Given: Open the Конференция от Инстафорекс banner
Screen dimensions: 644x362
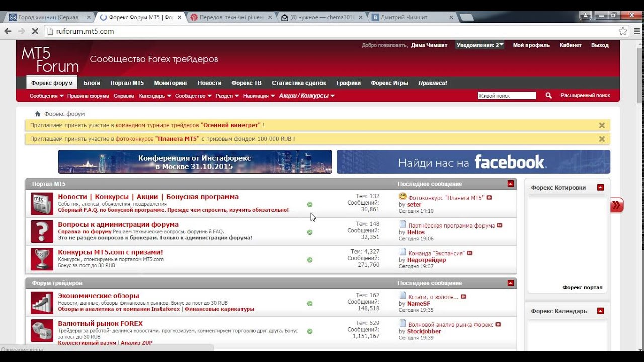Looking at the screenshot, I should point(195,162).
